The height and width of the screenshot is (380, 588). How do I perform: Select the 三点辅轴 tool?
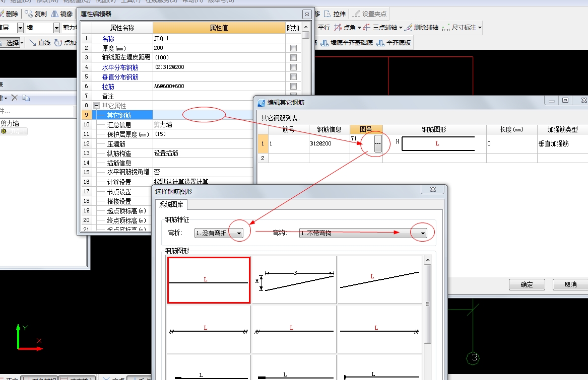pos(380,27)
